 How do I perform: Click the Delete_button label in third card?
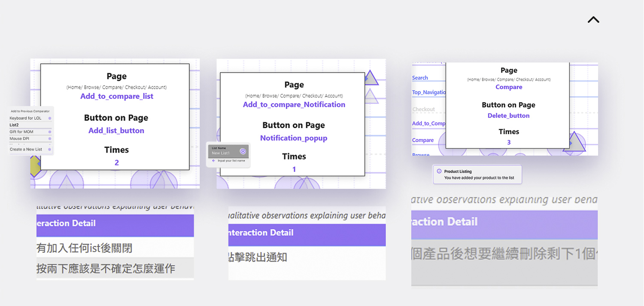[x=508, y=116]
